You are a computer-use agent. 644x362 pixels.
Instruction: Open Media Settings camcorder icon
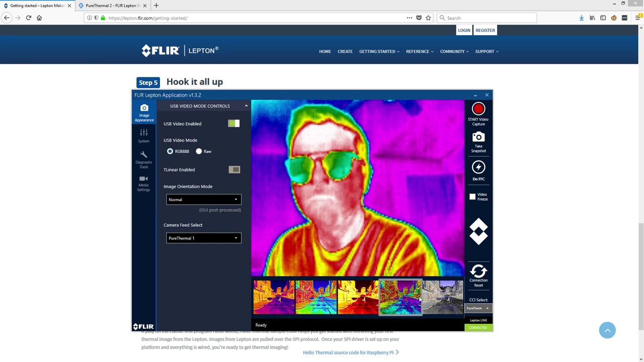click(143, 178)
